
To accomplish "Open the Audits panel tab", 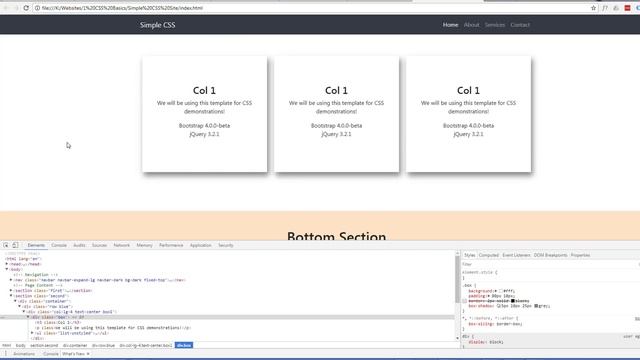I will [x=79, y=245].
